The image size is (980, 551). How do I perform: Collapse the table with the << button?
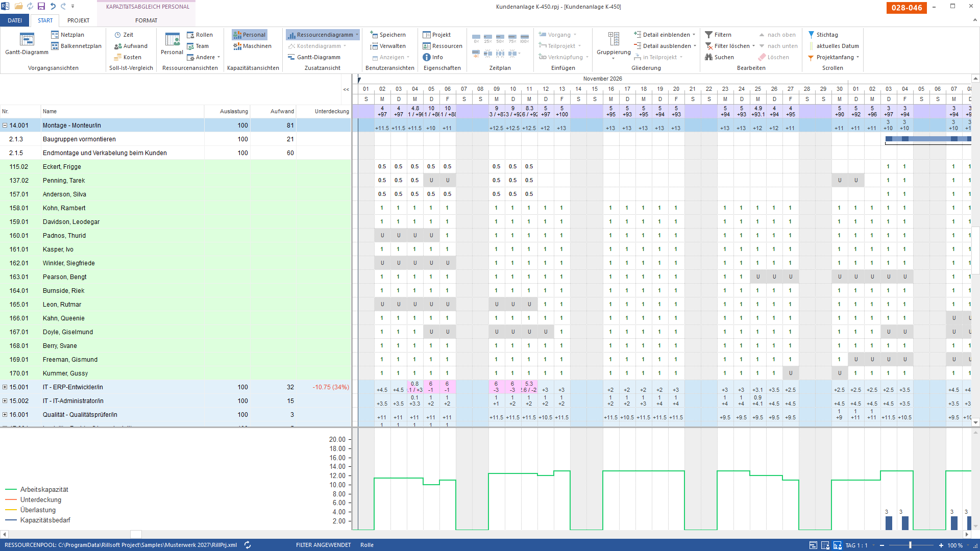pyautogui.click(x=346, y=89)
